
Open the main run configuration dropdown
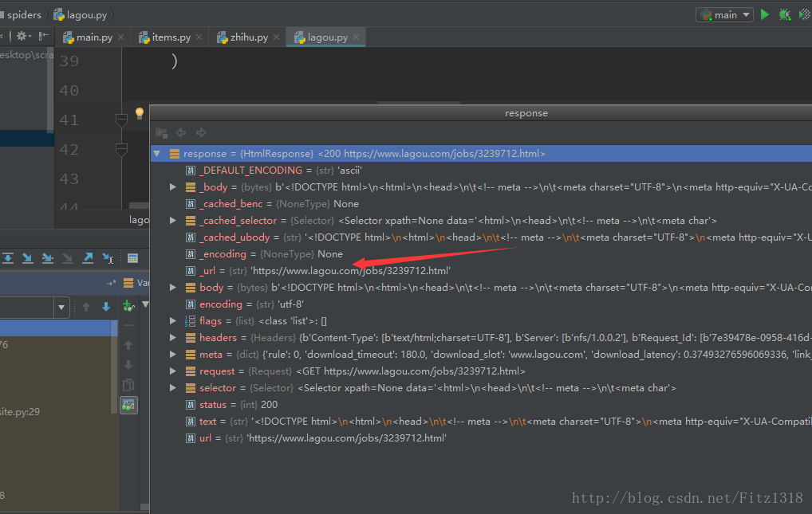[724, 15]
